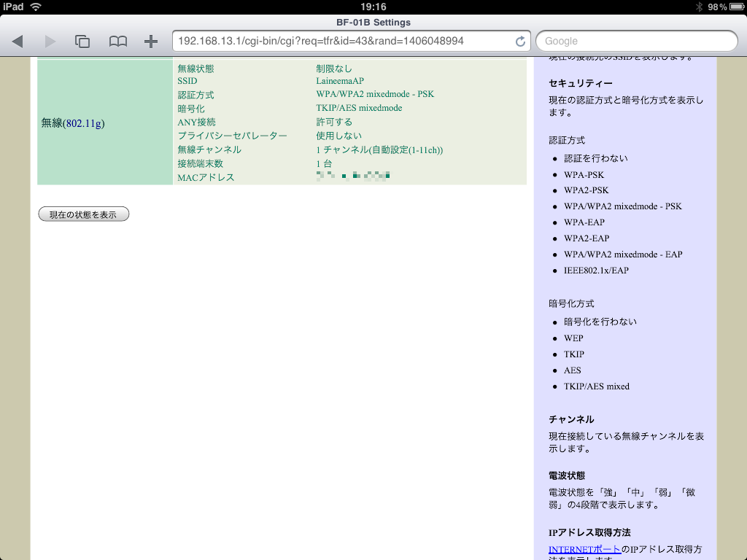Click the 無線状態 label

(196, 68)
